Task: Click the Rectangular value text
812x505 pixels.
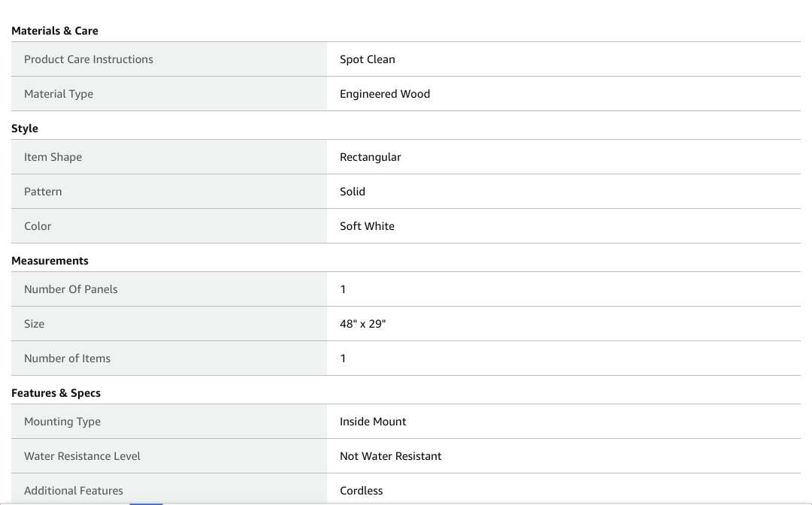Action: [x=370, y=157]
